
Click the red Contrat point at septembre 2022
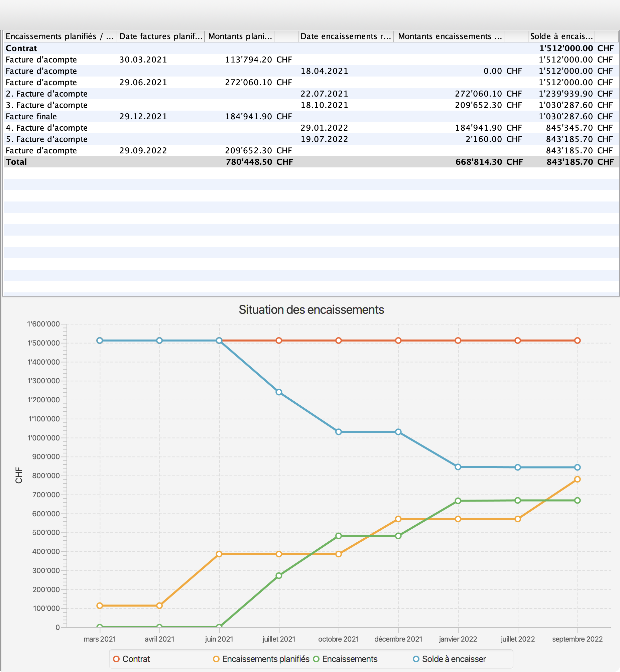pyautogui.click(x=578, y=341)
